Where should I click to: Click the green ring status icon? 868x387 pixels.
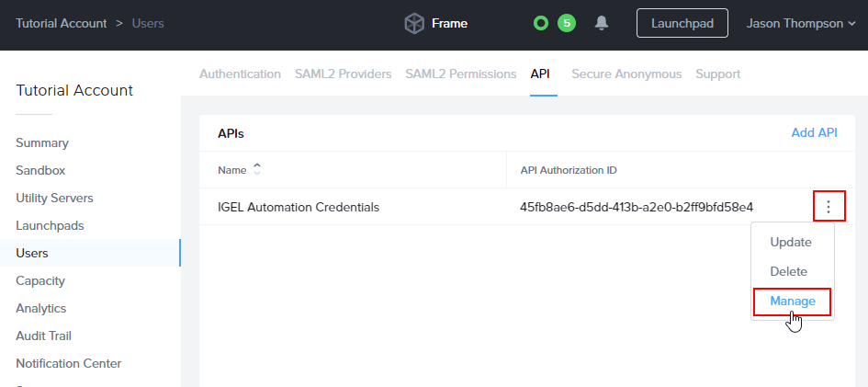coord(541,23)
